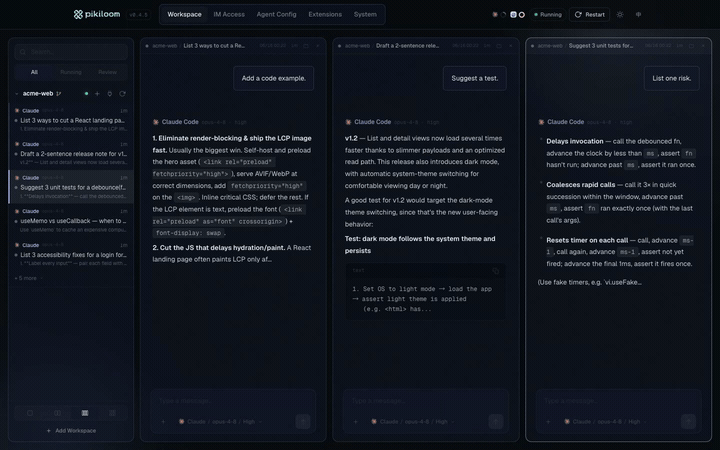The height and width of the screenshot is (450, 720).
Task: Copy the code block in release note panel
Action: tap(495, 271)
